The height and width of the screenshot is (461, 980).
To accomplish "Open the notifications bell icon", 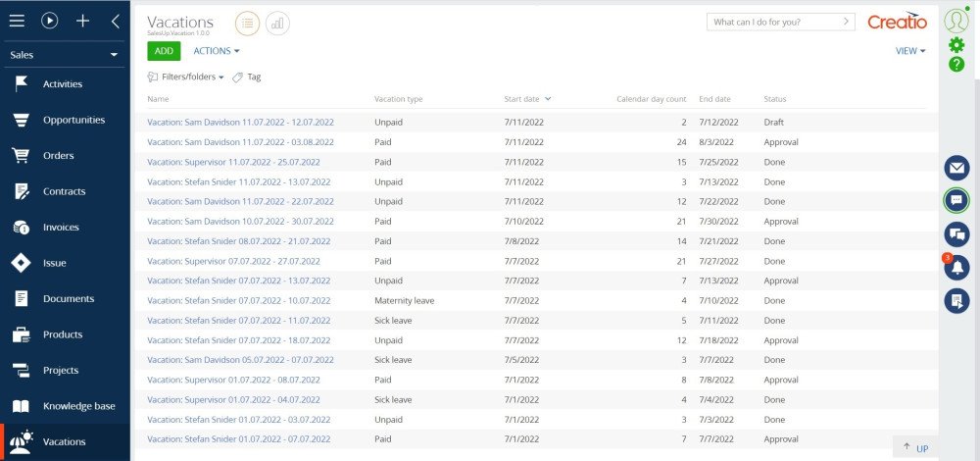I will pos(956,268).
